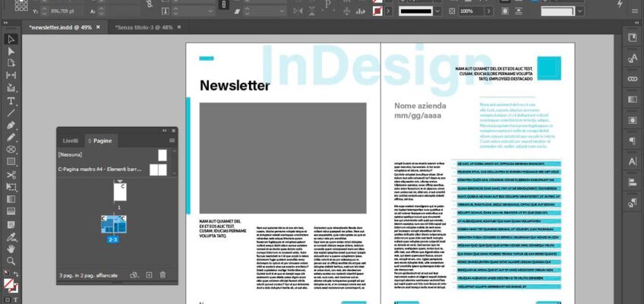Select page 1 thumbnail in Pagine
The width and height of the screenshot is (644, 304).
120,192
